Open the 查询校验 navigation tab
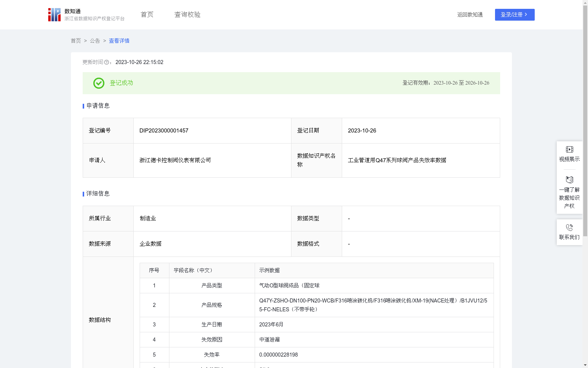Image resolution: width=588 pixels, height=368 pixels. click(187, 15)
